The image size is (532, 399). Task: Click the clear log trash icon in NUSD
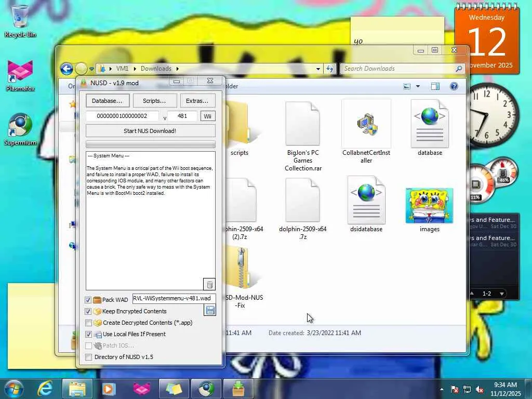[209, 284]
